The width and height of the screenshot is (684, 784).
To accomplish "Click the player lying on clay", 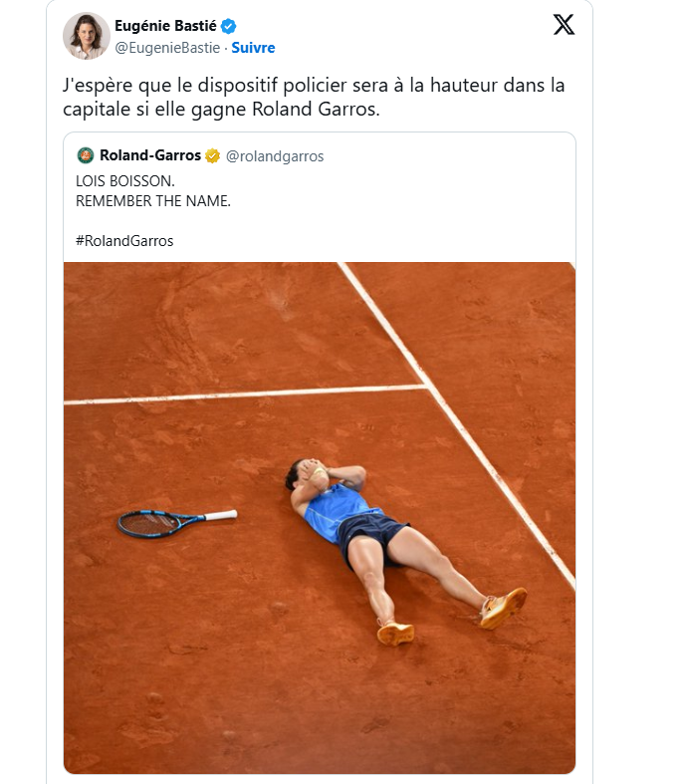I will (x=405, y=551).
